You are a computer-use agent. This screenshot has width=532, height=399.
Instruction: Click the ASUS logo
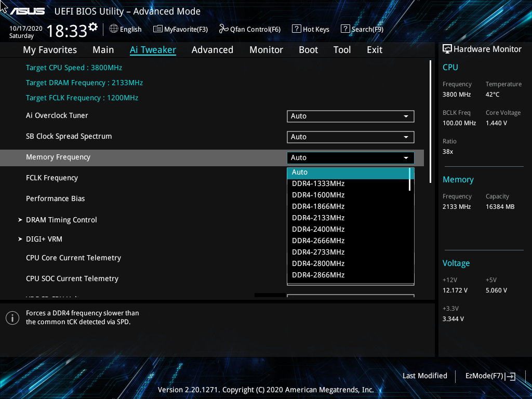(27, 11)
